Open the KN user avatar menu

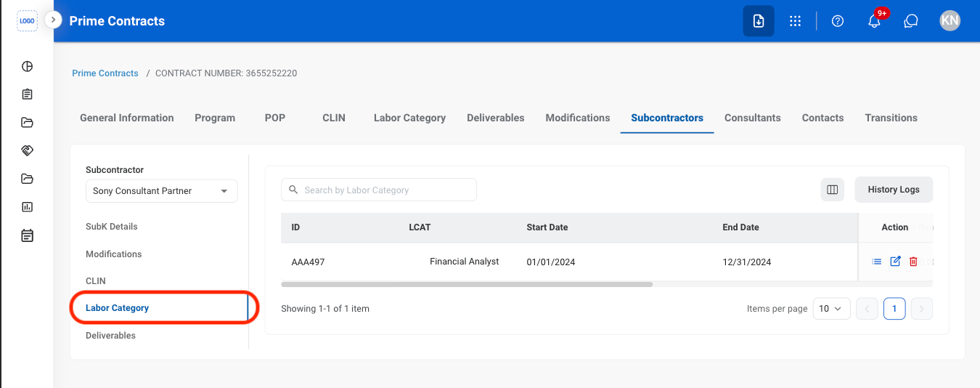point(950,21)
